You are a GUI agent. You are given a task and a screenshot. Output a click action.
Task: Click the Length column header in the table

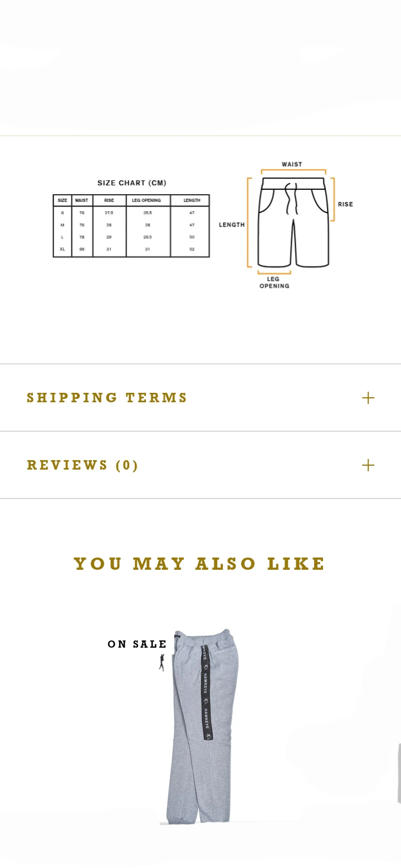pyautogui.click(x=192, y=200)
